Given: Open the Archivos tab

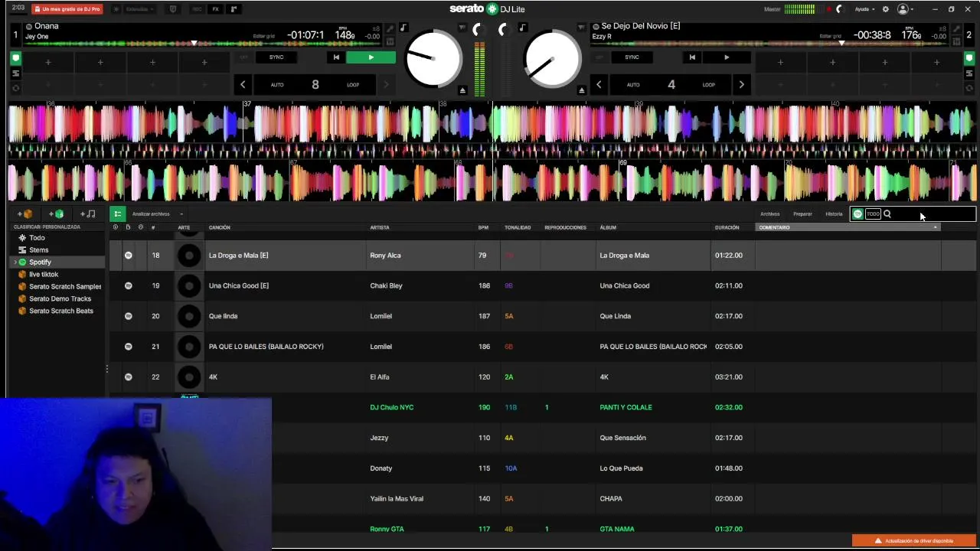Looking at the screenshot, I should click(x=769, y=214).
